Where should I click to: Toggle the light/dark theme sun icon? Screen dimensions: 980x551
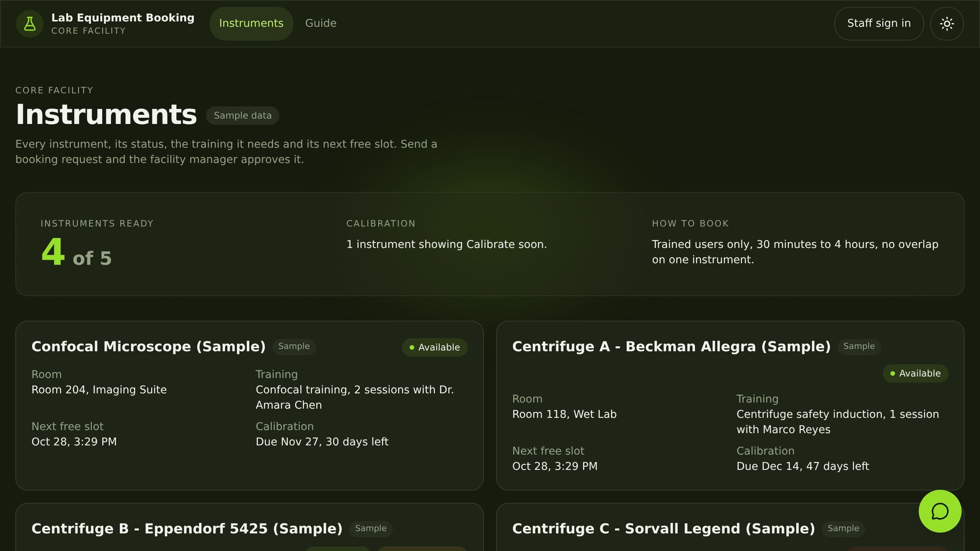(x=947, y=24)
